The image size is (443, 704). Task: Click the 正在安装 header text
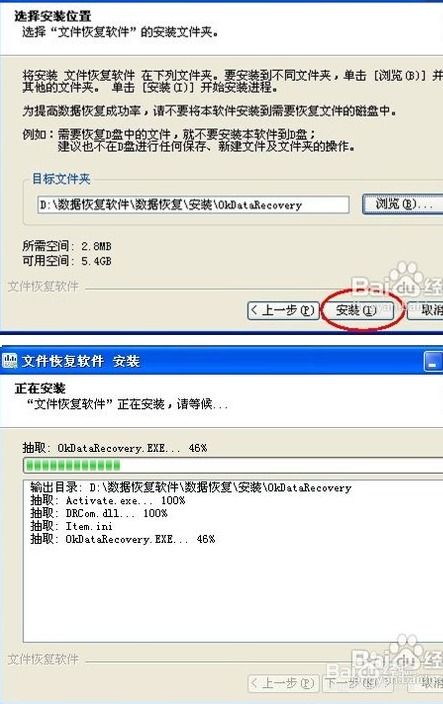click(40, 388)
